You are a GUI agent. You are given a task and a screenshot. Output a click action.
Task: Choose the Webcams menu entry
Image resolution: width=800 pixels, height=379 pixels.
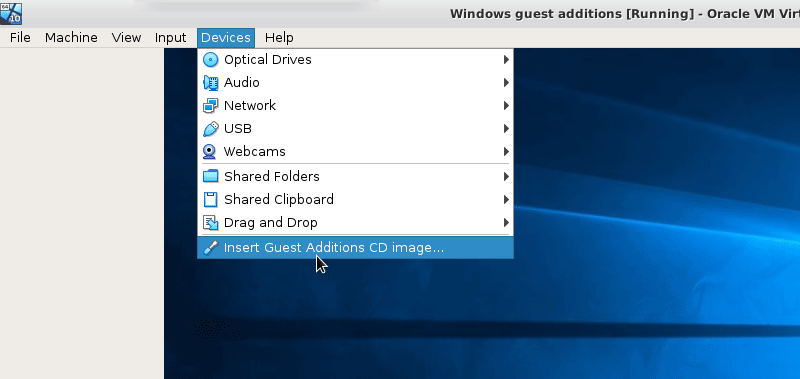[356, 151]
